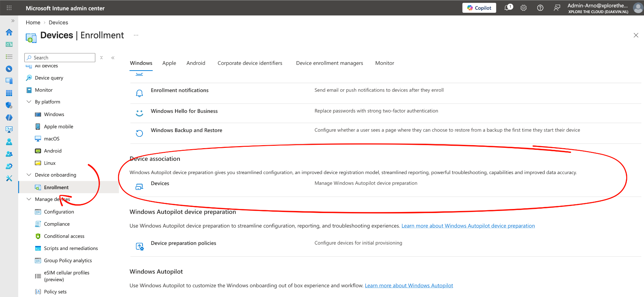The image size is (644, 297).
Task: Open Groups icon in left rail
Action: point(9,154)
